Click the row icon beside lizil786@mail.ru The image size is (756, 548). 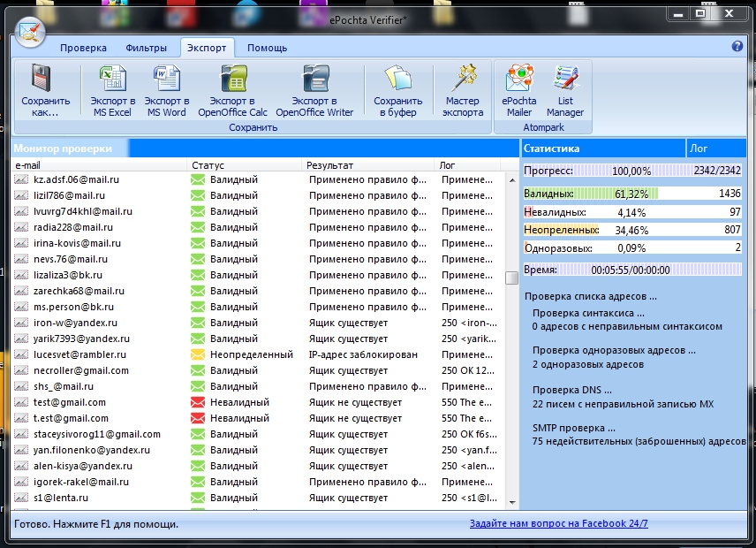[21, 195]
